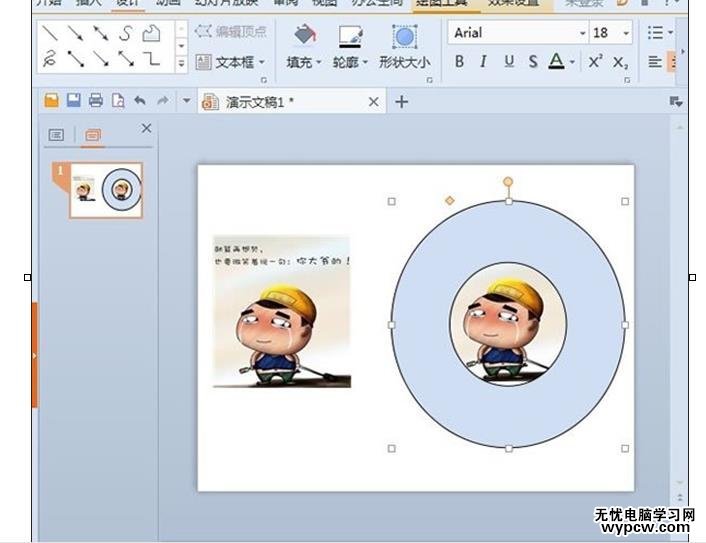
Task: Toggle text shadow S button
Action: click(533, 61)
